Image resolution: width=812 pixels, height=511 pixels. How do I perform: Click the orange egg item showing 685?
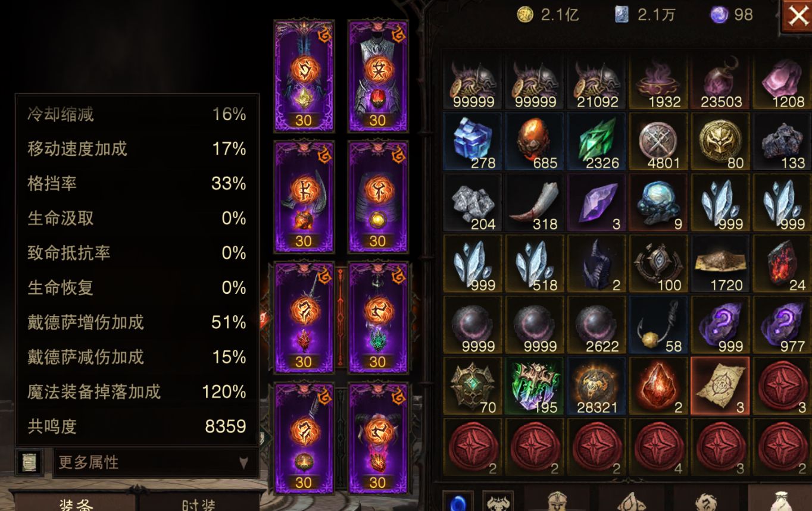(535, 142)
